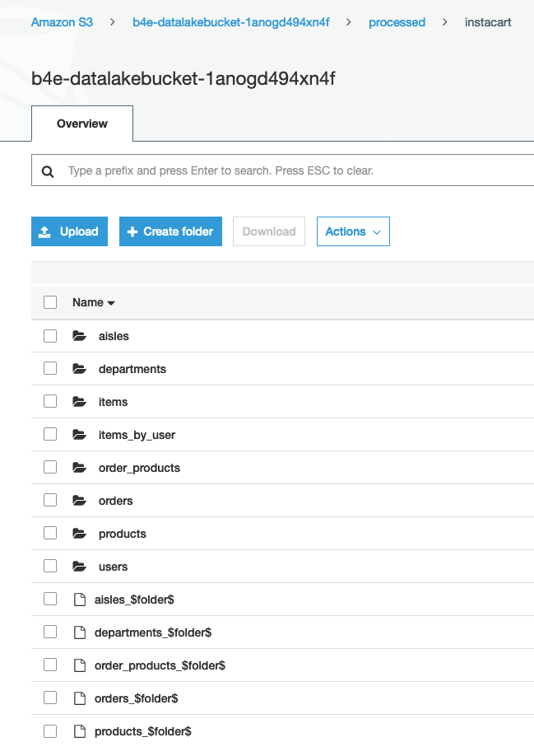
Task: Open the departments_$folder$ file name
Action: pyautogui.click(x=153, y=632)
